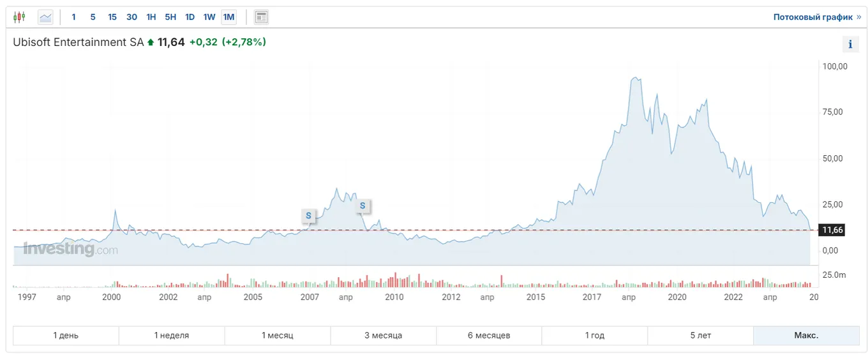Viewport: 868px width, 362px height.
Task: Click the 11,66 current price label
Action: click(832, 230)
